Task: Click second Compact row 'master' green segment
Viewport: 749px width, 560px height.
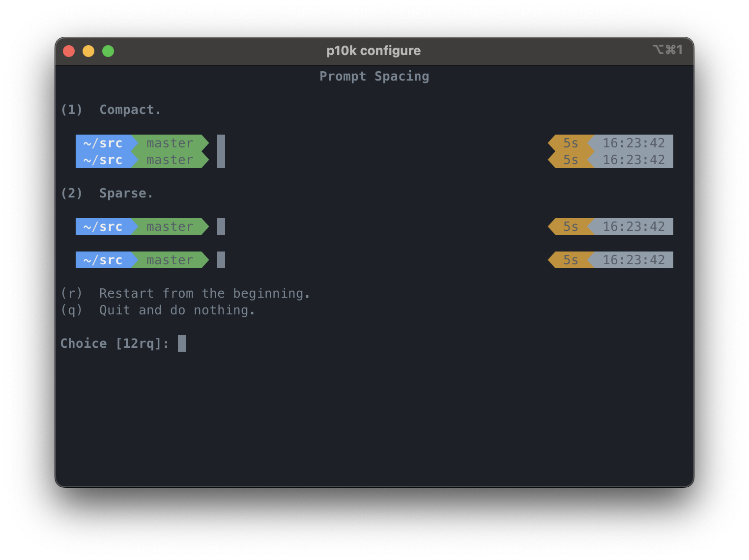Action: tap(170, 160)
